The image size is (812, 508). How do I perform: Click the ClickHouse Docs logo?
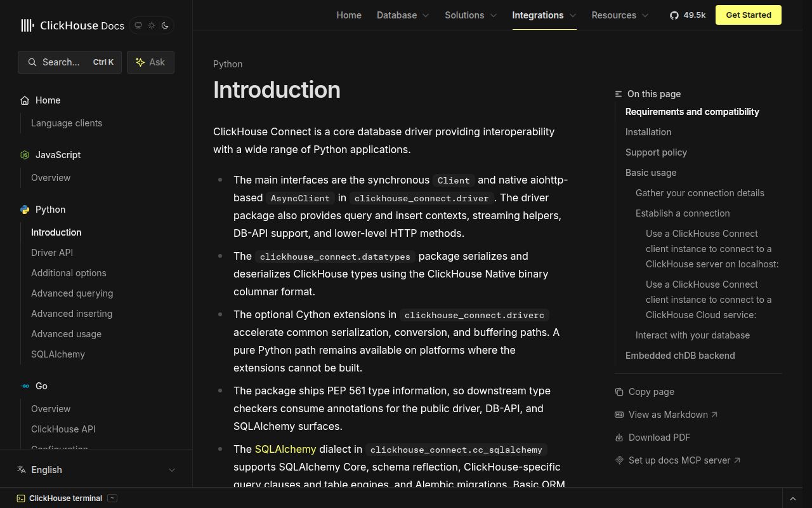[72, 25]
